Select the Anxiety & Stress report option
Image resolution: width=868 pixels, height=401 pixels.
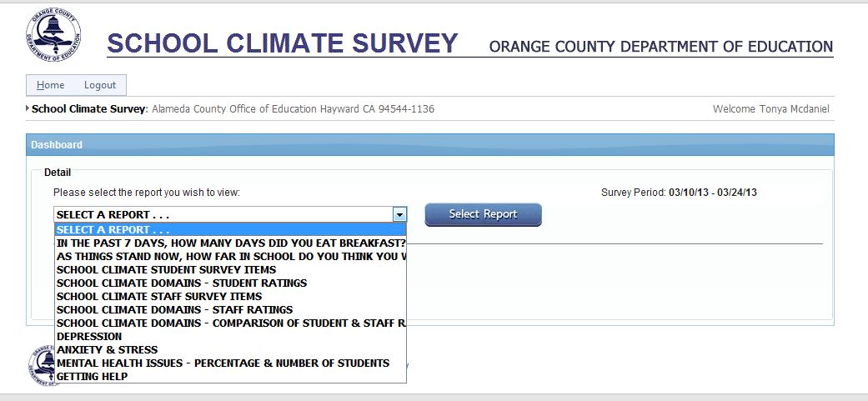point(107,349)
